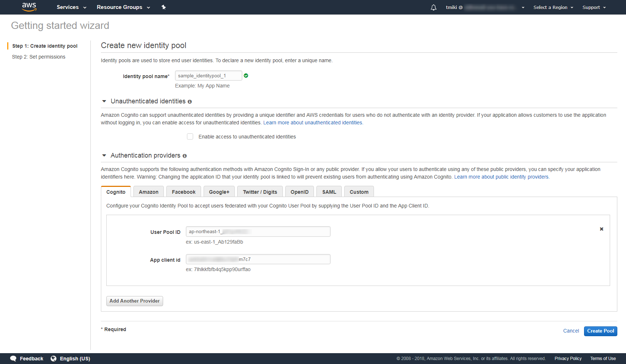Open the unauthenticated identities learn more link

pos(313,123)
